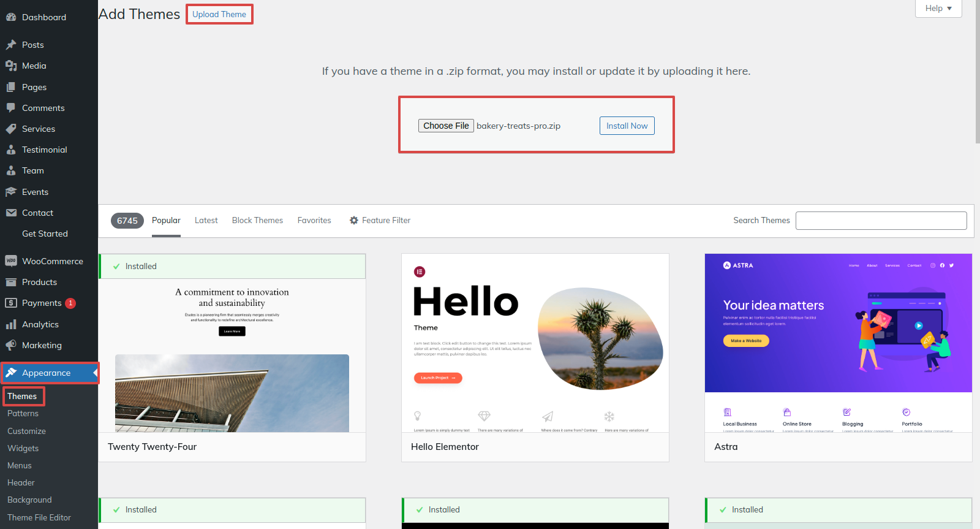Open the Feature Filter link
980x529 pixels.
tap(380, 221)
